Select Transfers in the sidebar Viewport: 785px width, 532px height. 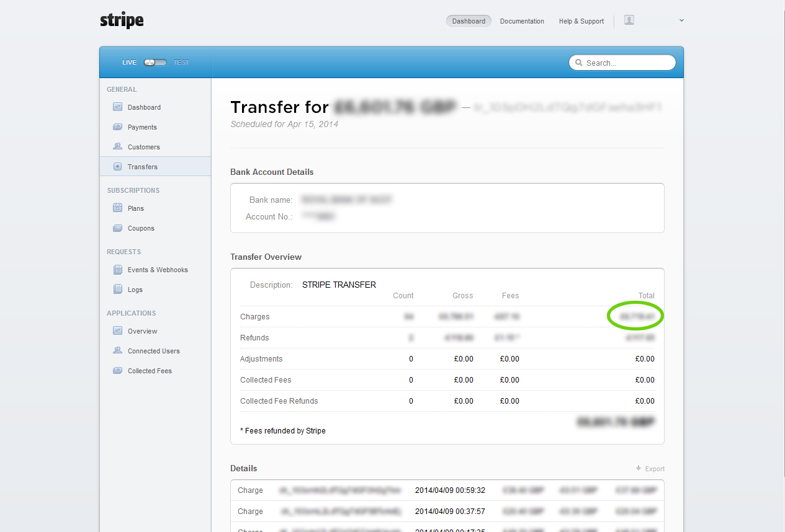click(155, 167)
